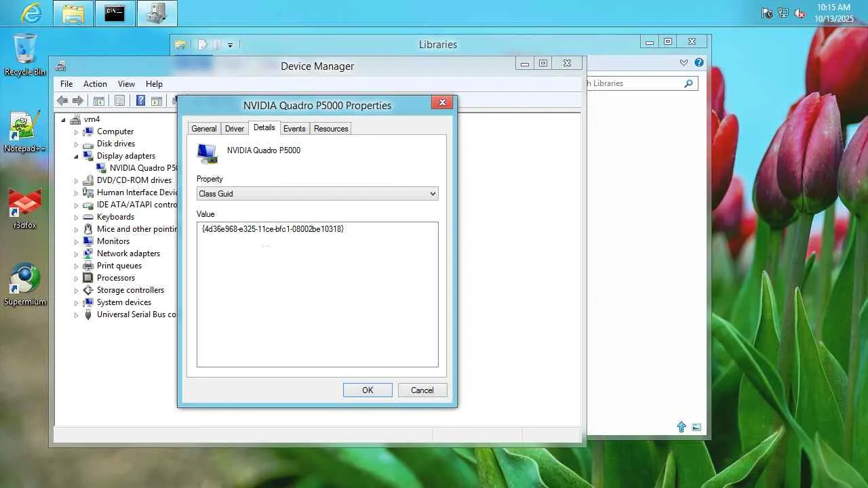Viewport: 868px width, 488px height.
Task: Click the Forward arrow in Device Manager toolbar
Action: click(78, 101)
